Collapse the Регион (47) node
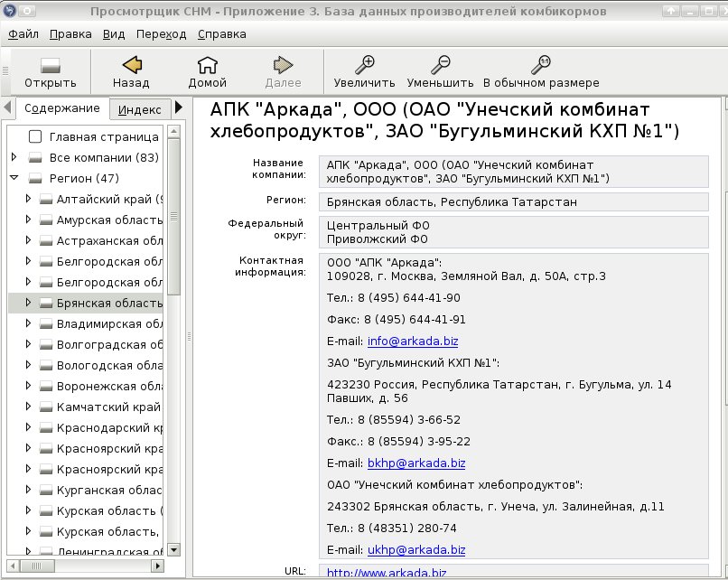 point(14,177)
